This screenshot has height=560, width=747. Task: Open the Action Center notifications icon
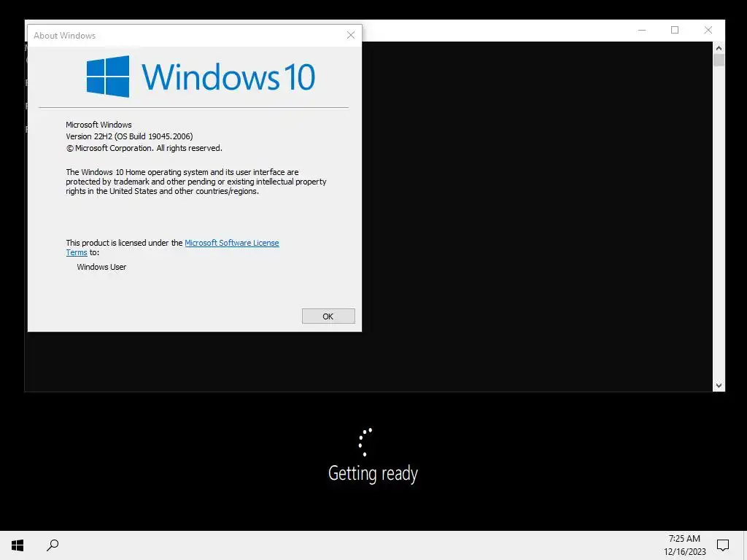point(723,545)
